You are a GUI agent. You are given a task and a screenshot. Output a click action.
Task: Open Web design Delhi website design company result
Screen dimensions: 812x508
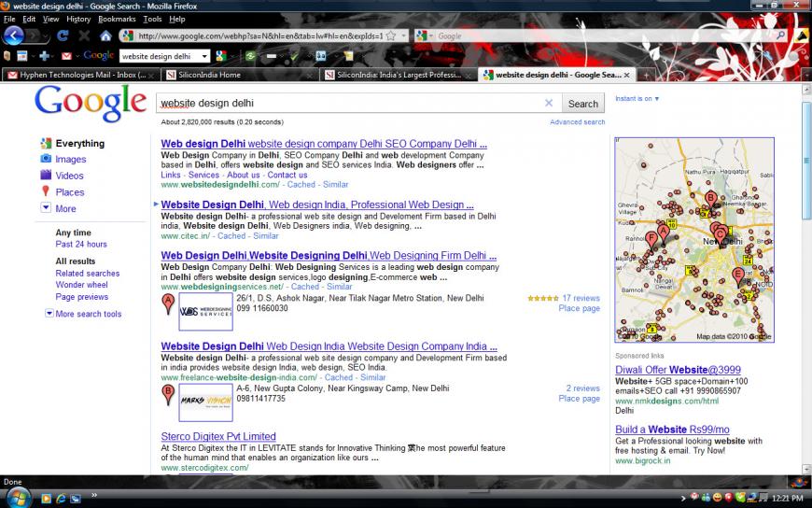coord(324,144)
